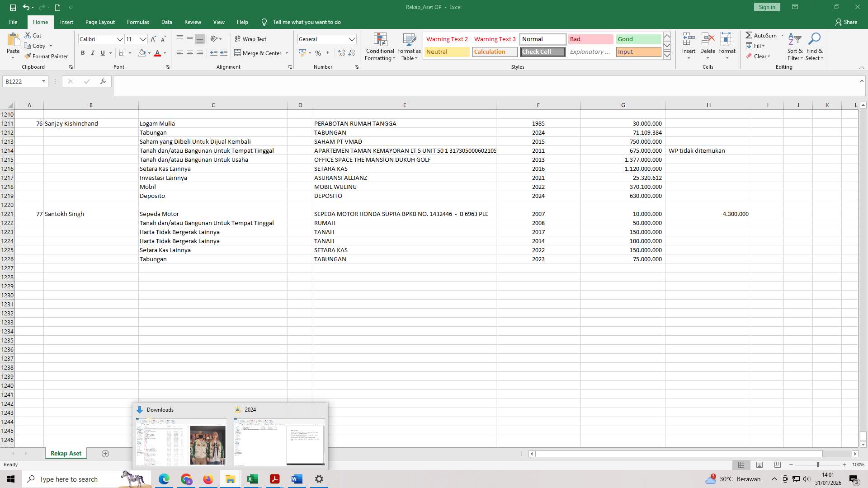Viewport: 868px width, 488px height.
Task: Enable italic formatting
Action: 93,53
